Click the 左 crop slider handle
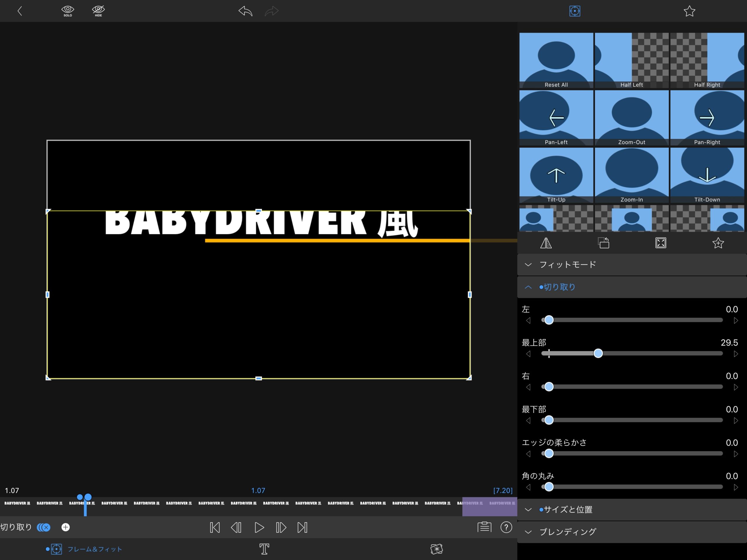The image size is (747, 560). (x=549, y=320)
